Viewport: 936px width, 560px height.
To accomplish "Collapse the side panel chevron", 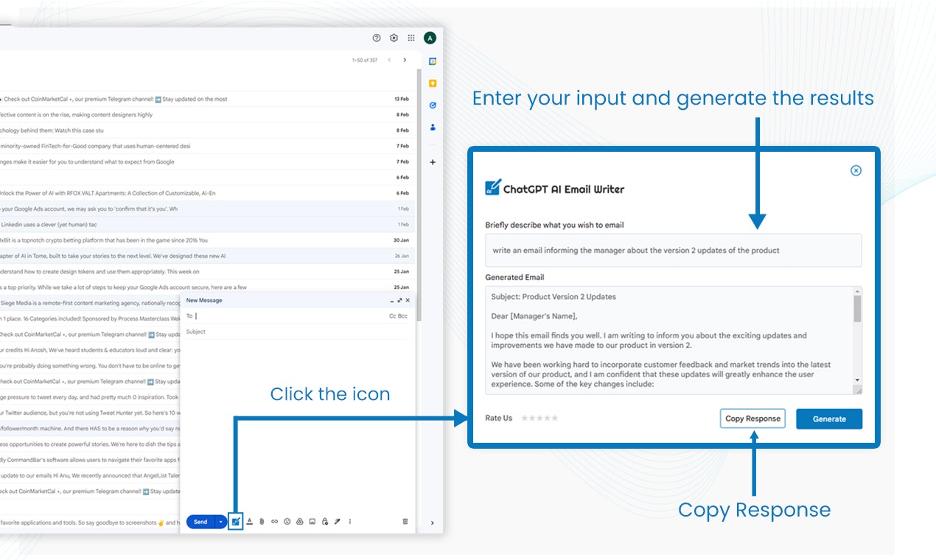I will click(432, 523).
